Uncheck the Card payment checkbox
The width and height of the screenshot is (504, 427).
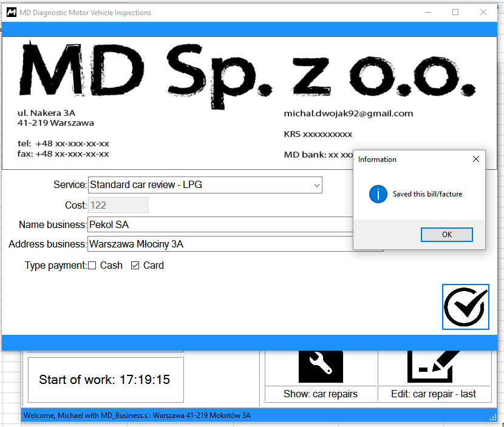pyautogui.click(x=135, y=266)
